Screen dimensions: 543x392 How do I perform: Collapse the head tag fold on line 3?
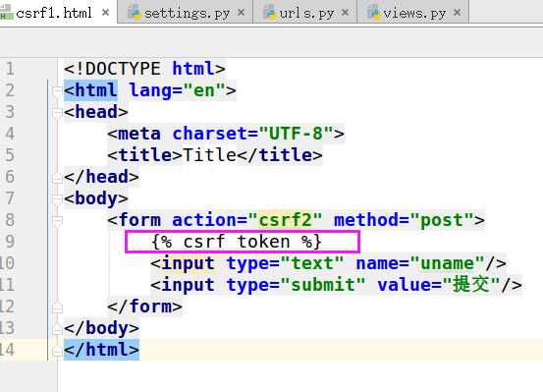[x=57, y=113]
